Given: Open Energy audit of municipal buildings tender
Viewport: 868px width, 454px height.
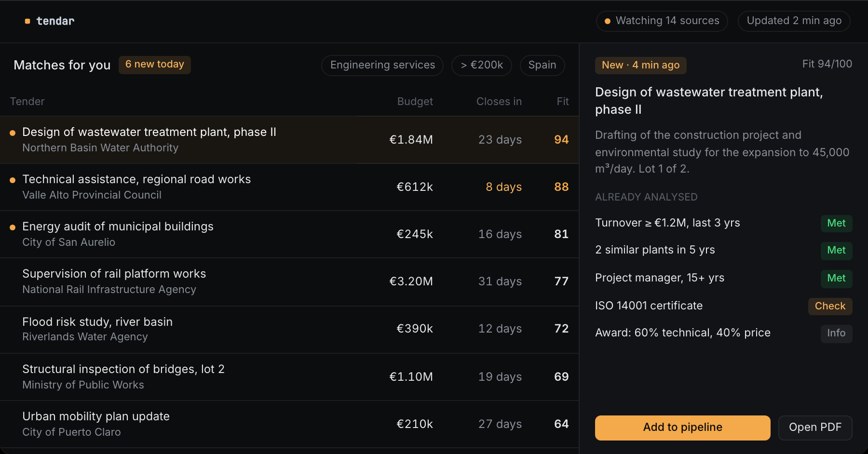Looking at the screenshot, I should click(x=289, y=234).
